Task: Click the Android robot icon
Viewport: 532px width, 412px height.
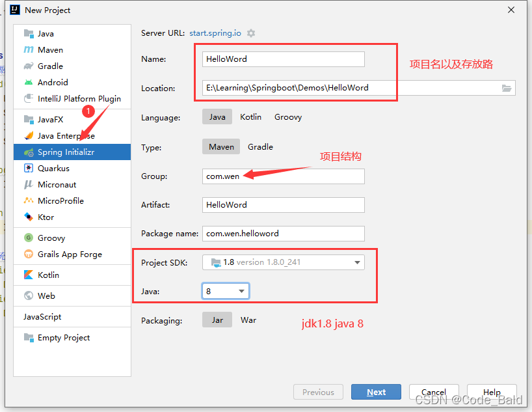Action: pos(29,82)
